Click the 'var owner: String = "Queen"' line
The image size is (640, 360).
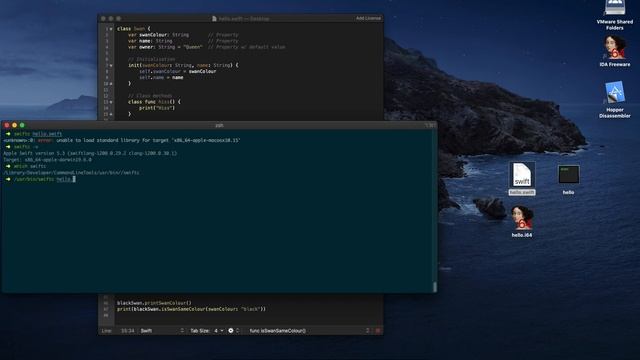[165, 47]
